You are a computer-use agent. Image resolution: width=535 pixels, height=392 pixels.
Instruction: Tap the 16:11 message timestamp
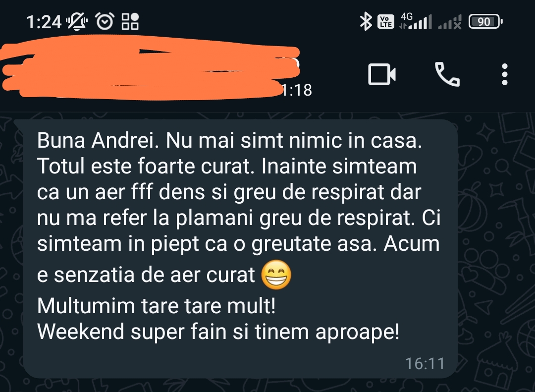coord(425,364)
